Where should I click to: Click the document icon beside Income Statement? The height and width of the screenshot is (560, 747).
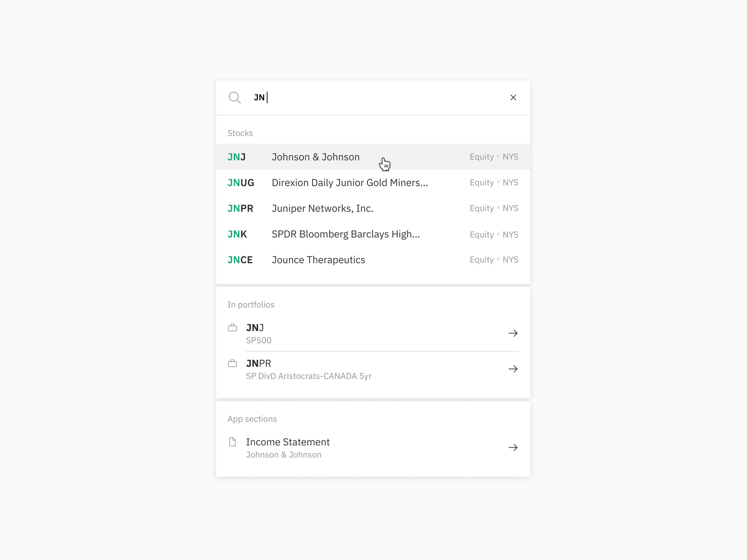pos(232,442)
